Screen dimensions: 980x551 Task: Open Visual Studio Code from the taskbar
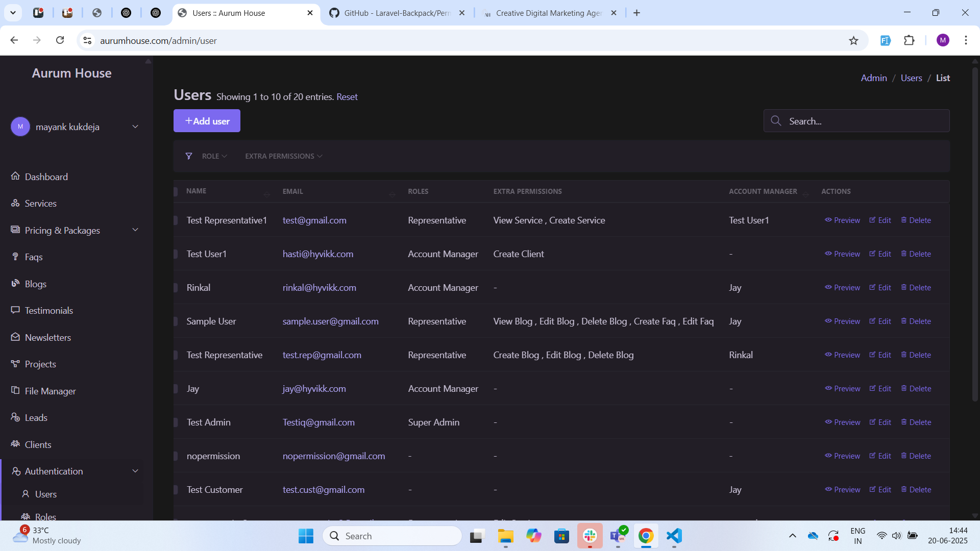click(674, 536)
